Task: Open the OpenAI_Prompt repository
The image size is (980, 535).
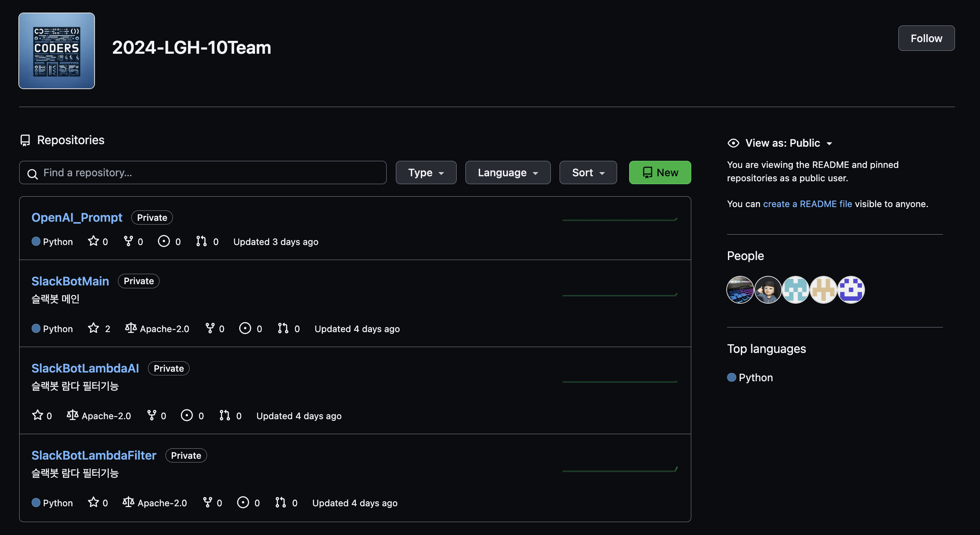Action: pos(77,217)
